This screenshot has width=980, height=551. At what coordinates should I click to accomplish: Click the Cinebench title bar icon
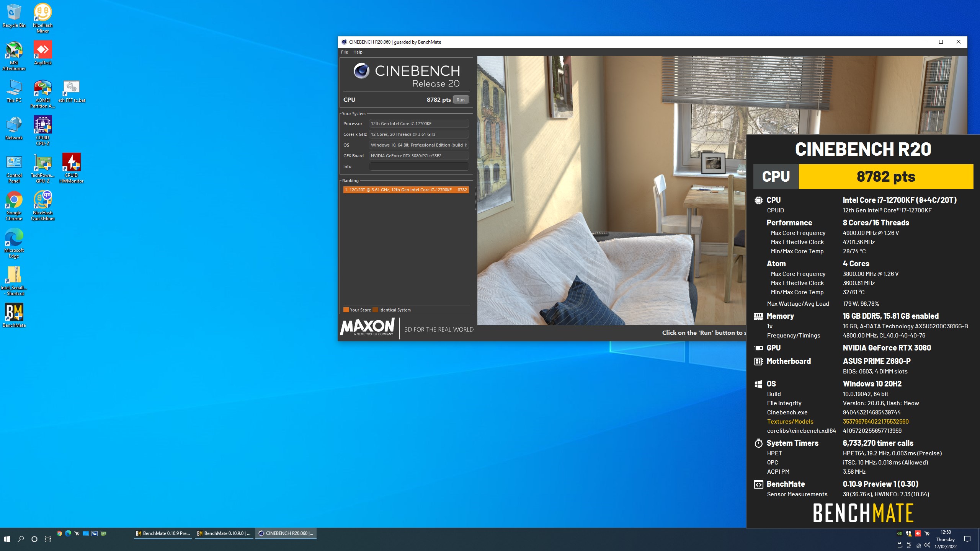coord(344,42)
